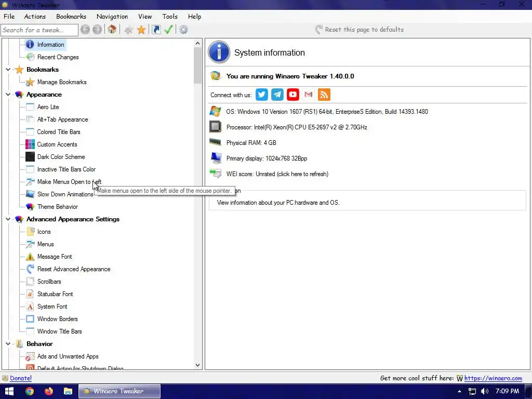Viewport: 532px width, 399px height.
Task: Select Alt+Tab Appearance in the tree
Action: click(x=62, y=119)
